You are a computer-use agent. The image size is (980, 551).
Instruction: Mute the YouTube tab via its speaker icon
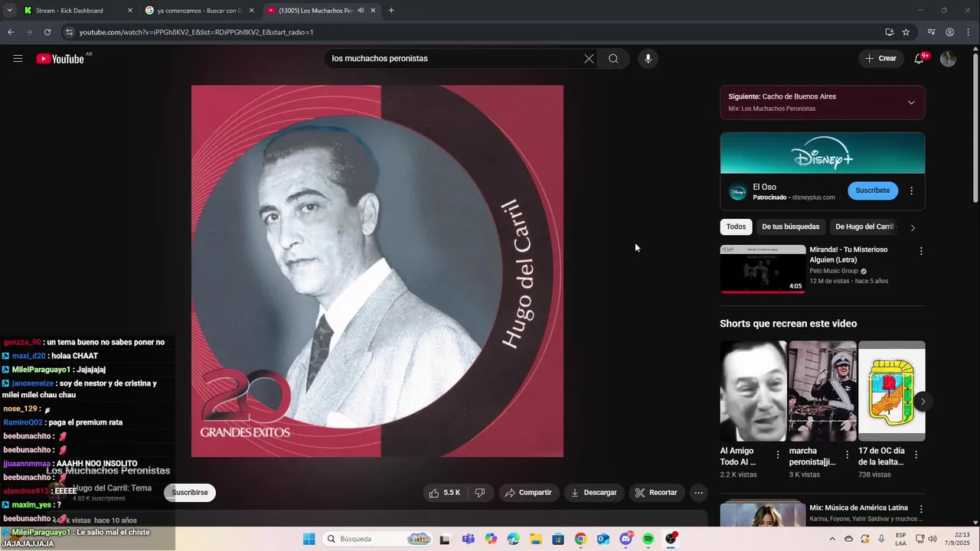(x=361, y=11)
